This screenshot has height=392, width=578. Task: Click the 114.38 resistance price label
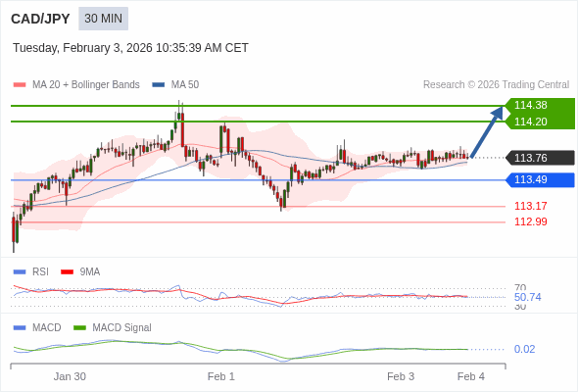(530, 105)
